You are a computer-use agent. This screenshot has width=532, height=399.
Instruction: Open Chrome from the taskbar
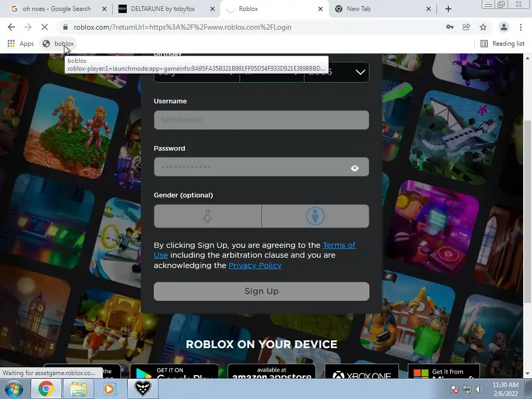coord(46,389)
